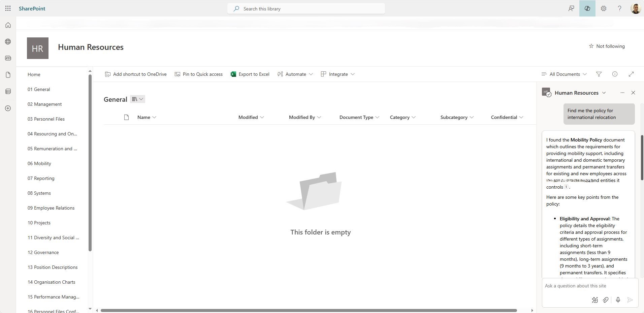Click the horizontal scrollbar below list
The height and width of the screenshot is (313, 644).
tap(308, 310)
